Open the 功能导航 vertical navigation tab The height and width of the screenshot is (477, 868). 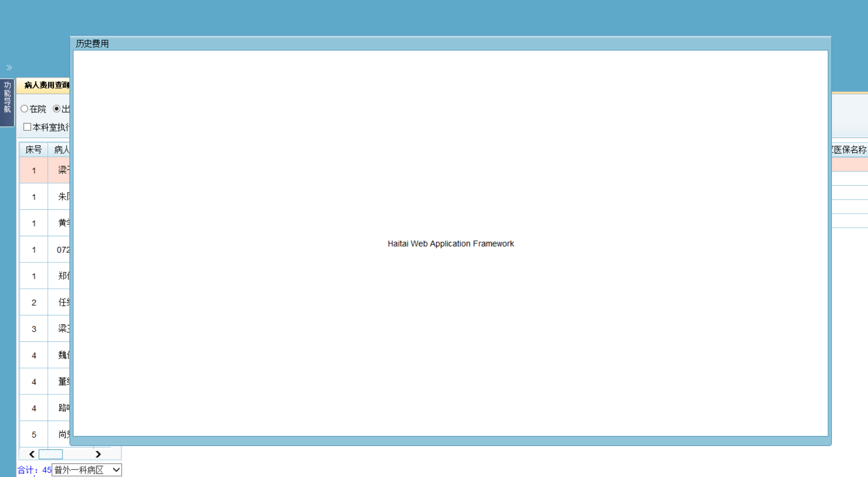click(x=7, y=102)
